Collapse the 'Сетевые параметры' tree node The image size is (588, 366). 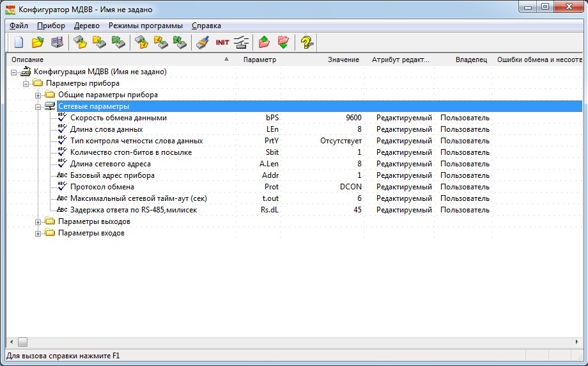tap(38, 106)
